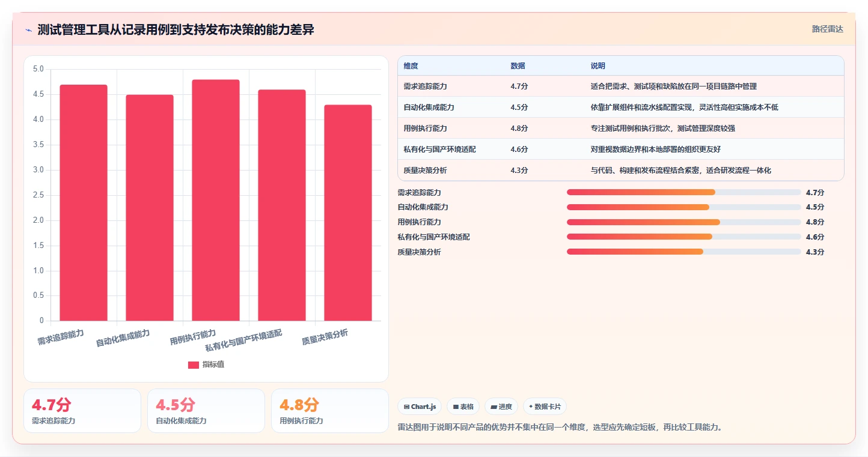Image resolution: width=868 pixels, height=457 pixels.
Task: Click the 用例执行能力 bar in the chart
Action: (216, 200)
